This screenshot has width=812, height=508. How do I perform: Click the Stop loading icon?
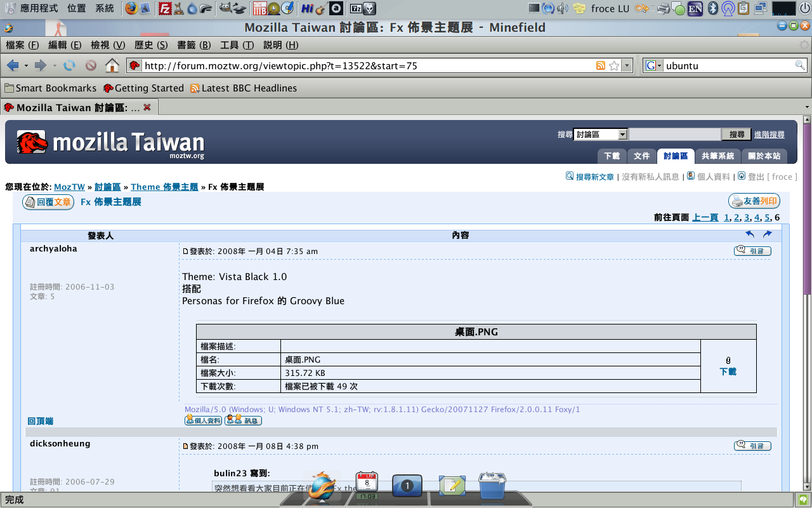pyautogui.click(x=91, y=65)
